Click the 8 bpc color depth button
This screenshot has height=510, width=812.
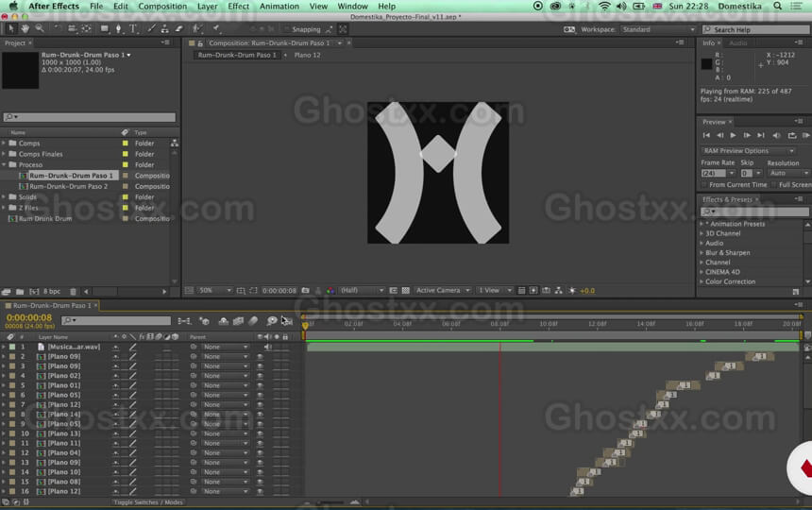point(52,292)
